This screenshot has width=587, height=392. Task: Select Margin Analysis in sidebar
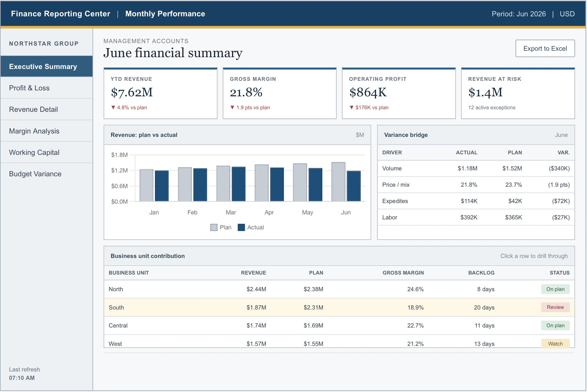[x=47, y=131]
